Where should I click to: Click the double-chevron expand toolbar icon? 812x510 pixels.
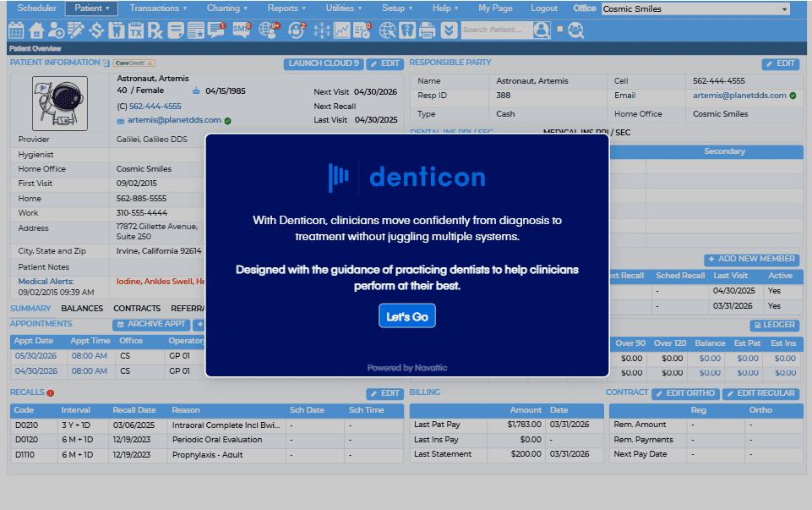click(x=449, y=30)
